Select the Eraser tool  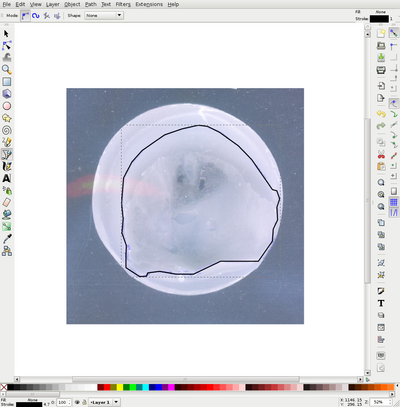coord(7,202)
